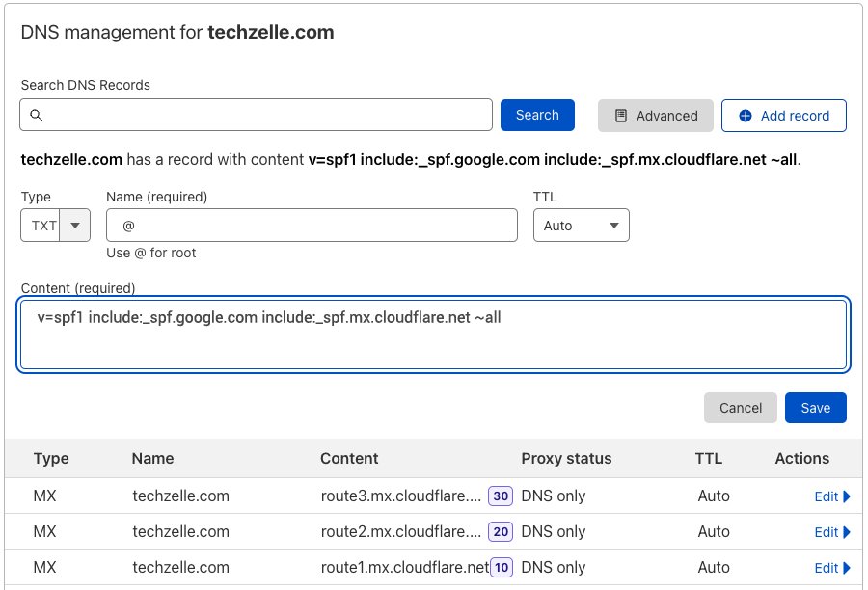This screenshot has width=868, height=590.
Task: Click the 'Type' label above the TXT dropdown
Action: click(x=36, y=197)
